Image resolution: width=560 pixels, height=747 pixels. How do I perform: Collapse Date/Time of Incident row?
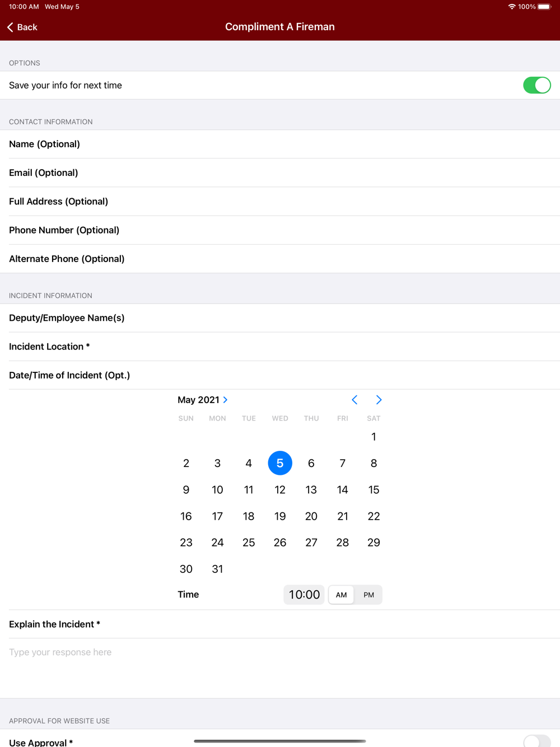pos(280,375)
